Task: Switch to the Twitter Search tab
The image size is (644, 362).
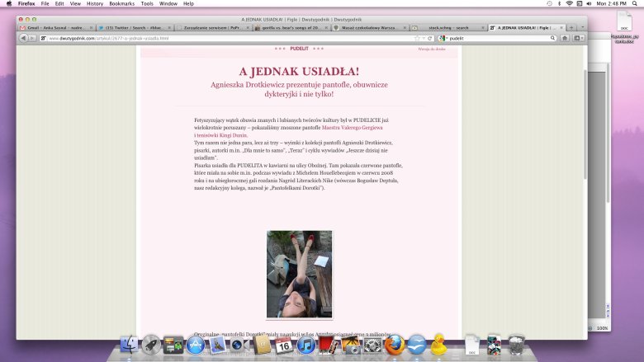Action: point(135,28)
